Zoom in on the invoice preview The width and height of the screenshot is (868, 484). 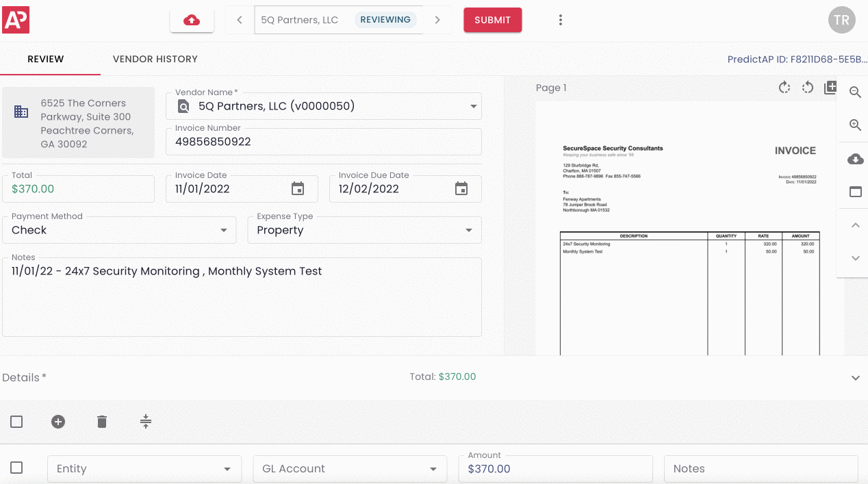[855, 125]
